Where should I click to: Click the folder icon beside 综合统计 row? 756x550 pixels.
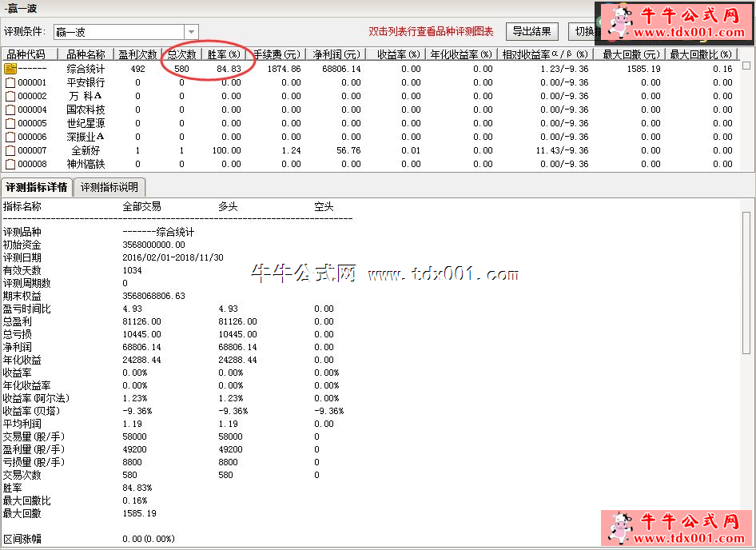pos(10,70)
